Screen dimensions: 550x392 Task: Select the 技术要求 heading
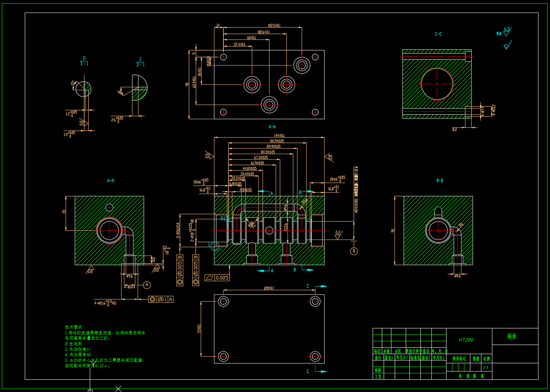coord(73,327)
